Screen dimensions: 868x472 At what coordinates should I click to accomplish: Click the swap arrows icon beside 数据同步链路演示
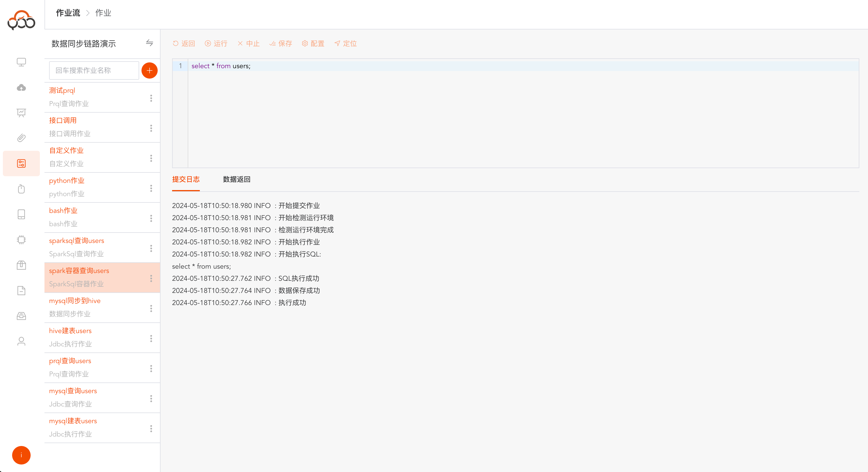tap(149, 43)
